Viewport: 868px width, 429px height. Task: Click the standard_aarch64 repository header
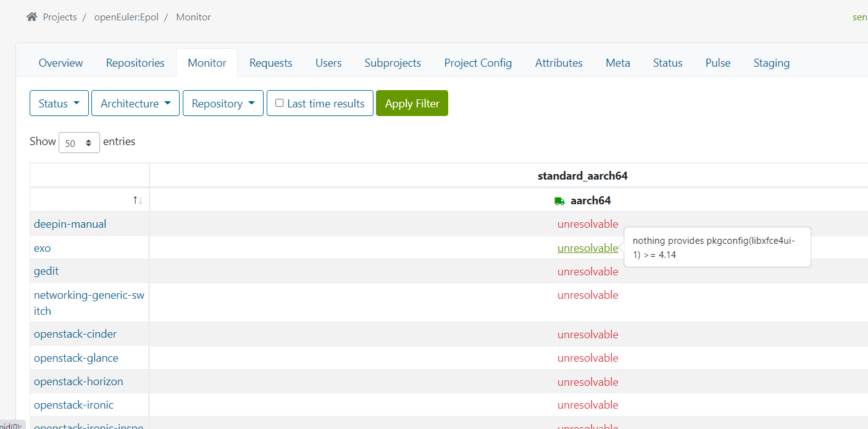tap(582, 176)
